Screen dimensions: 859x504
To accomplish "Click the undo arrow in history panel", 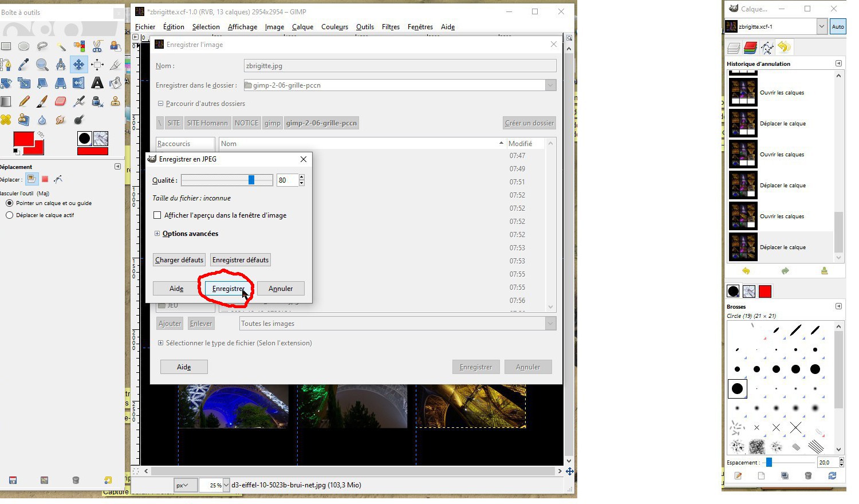I will point(746,271).
